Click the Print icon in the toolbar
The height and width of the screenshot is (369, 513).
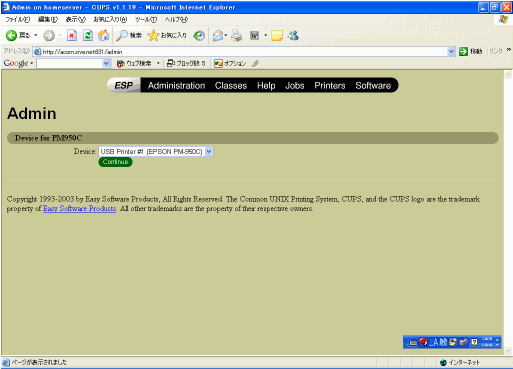coord(237,35)
